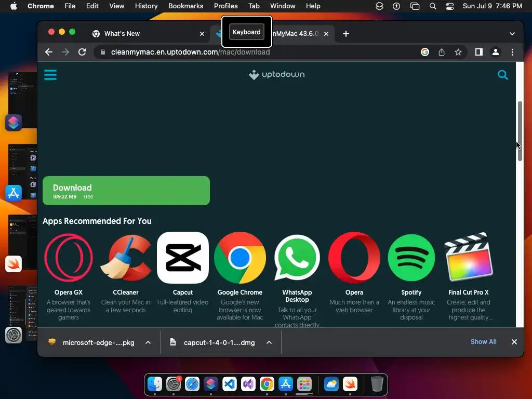Click the page vertical scrollbar thumb
Screen dimensions: 532x399
pyautogui.click(x=520, y=131)
